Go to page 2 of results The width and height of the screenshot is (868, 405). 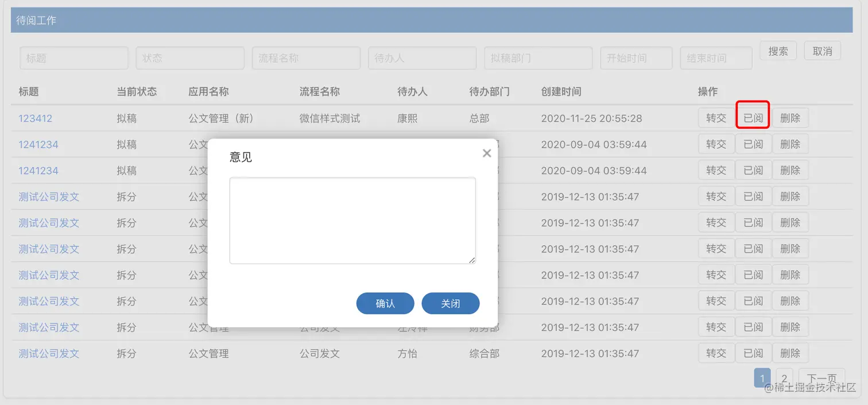pyautogui.click(x=784, y=378)
